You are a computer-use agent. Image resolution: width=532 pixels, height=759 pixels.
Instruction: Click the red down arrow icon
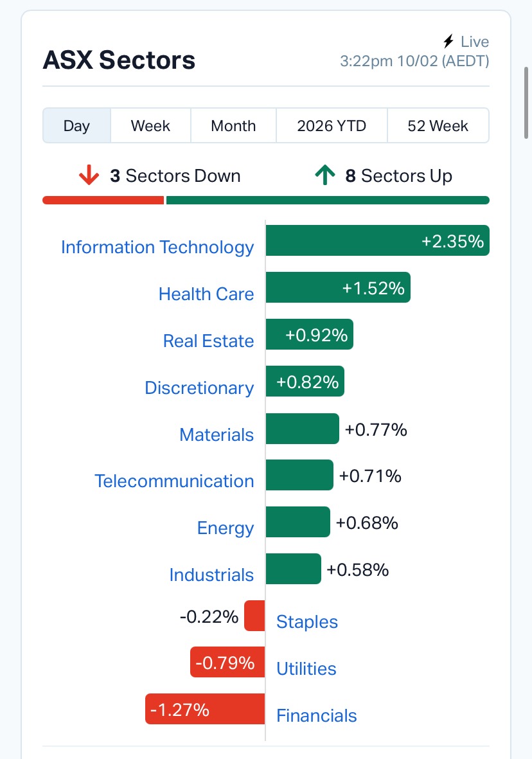(89, 175)
